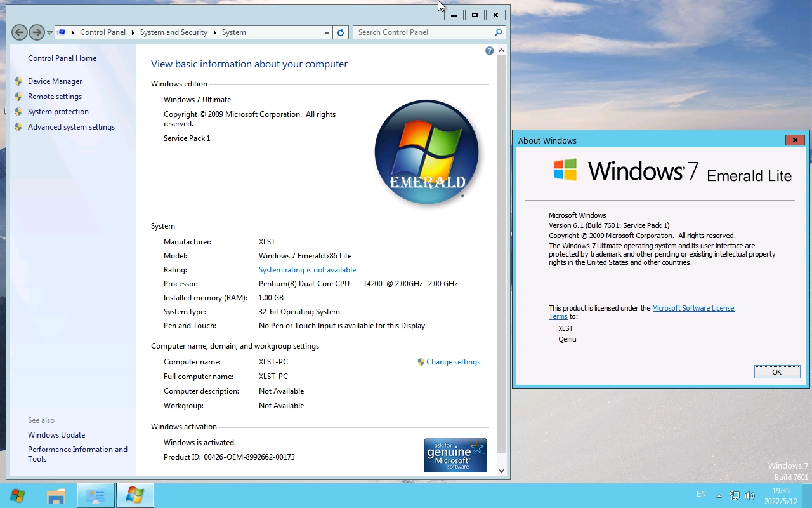Select System breadcrumb segment
The image size is (812, 508).
coord(234,32)
